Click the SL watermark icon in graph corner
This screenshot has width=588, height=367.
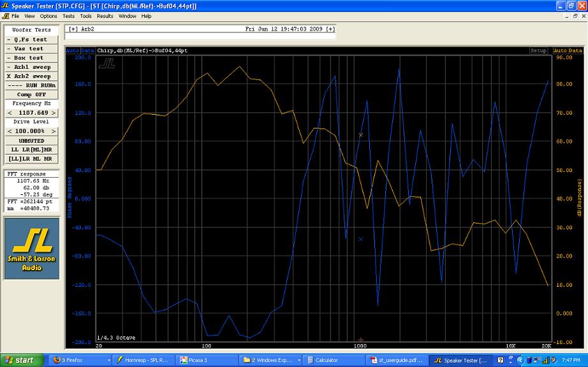(x=107, y=63)
